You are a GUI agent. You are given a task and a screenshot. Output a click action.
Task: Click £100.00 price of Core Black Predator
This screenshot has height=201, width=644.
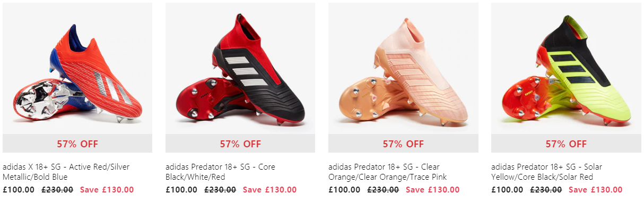pyautogui.click(x=181, y=189)
